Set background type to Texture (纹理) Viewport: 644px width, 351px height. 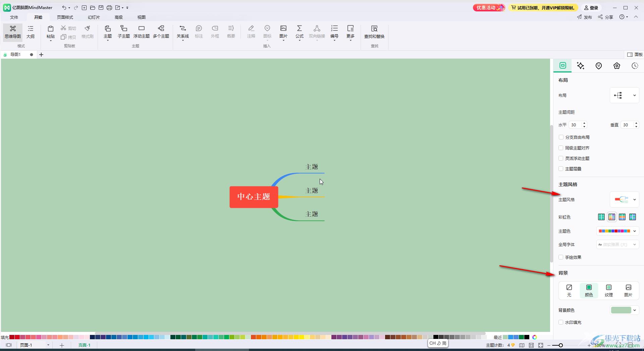609,290
